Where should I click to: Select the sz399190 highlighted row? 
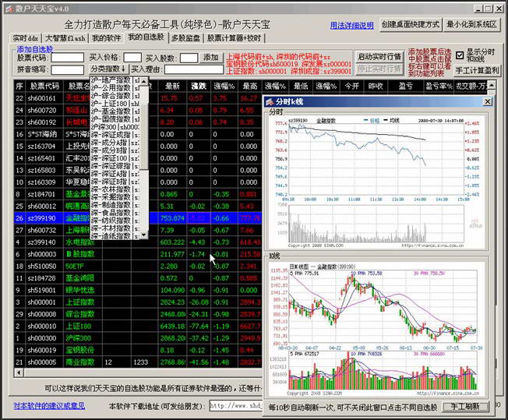(138, 218)
